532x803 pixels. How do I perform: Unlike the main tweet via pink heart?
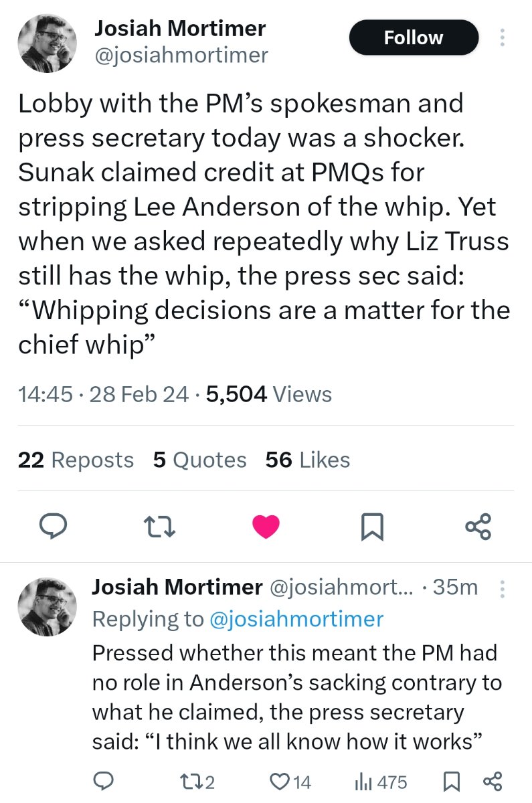(266, 527)
